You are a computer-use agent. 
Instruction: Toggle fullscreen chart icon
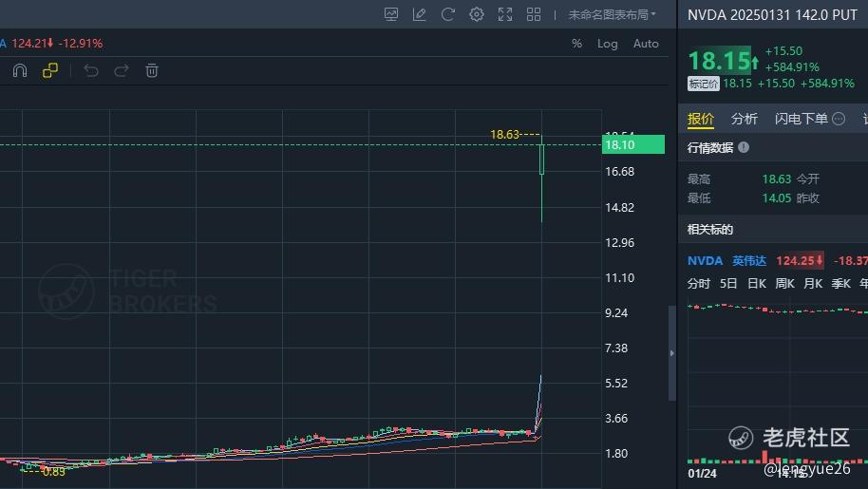coord(505,14)
